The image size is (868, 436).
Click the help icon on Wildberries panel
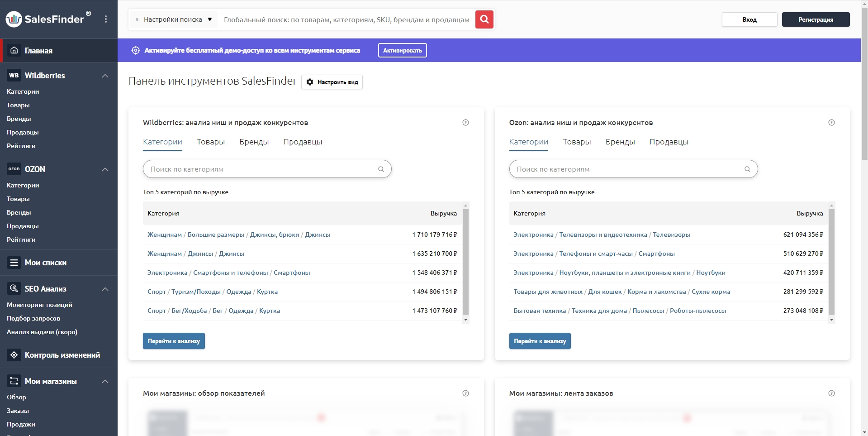(x=465, y=123)
